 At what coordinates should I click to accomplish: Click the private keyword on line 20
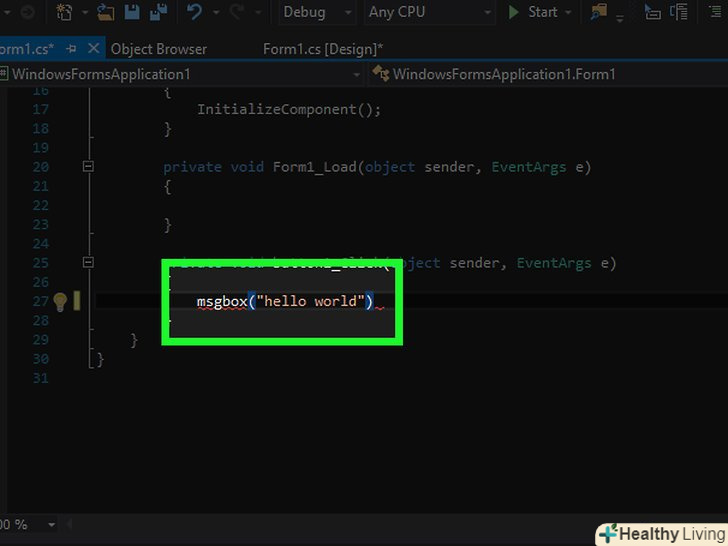[192, 167]
